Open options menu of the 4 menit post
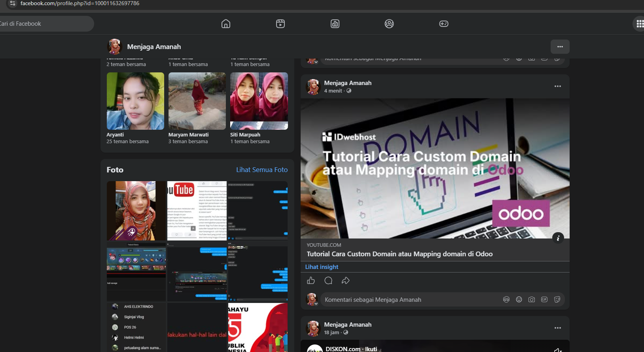 click(x=558, y=86)
